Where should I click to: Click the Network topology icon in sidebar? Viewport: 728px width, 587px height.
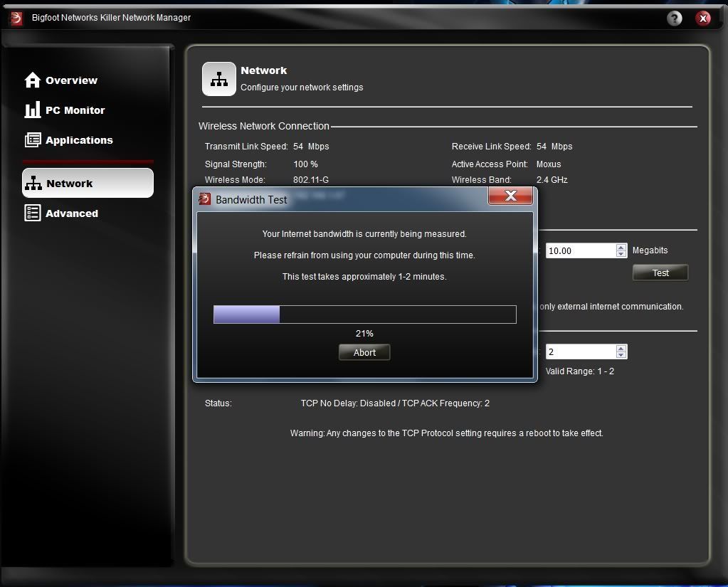[x=33, y=183]
